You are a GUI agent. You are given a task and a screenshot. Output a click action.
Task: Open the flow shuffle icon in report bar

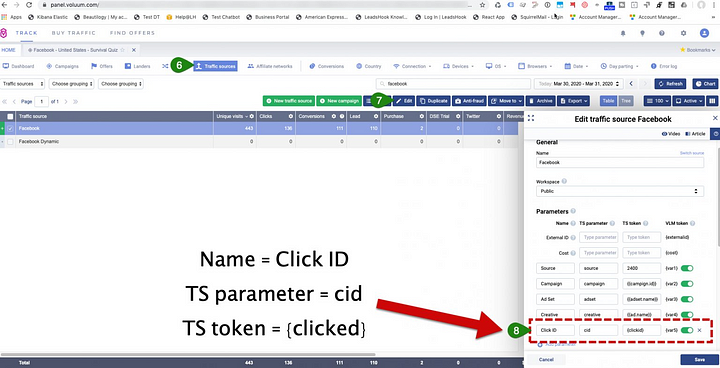pyautogui.click(x=165, y=66)
